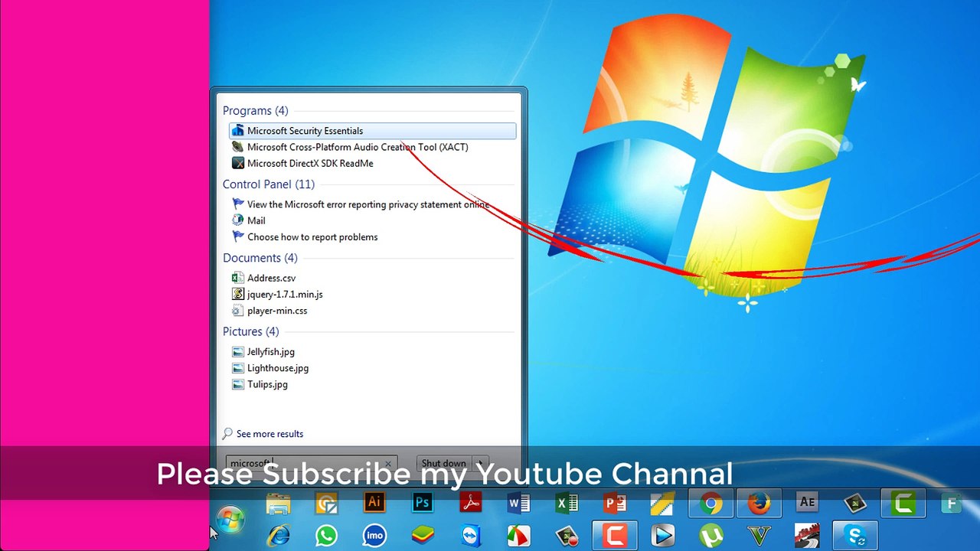Image resolution: width=980 pixels, height=551 pixels.
Task: Launch Microsoft Excel from the taskbar
Action: [567, 503]
